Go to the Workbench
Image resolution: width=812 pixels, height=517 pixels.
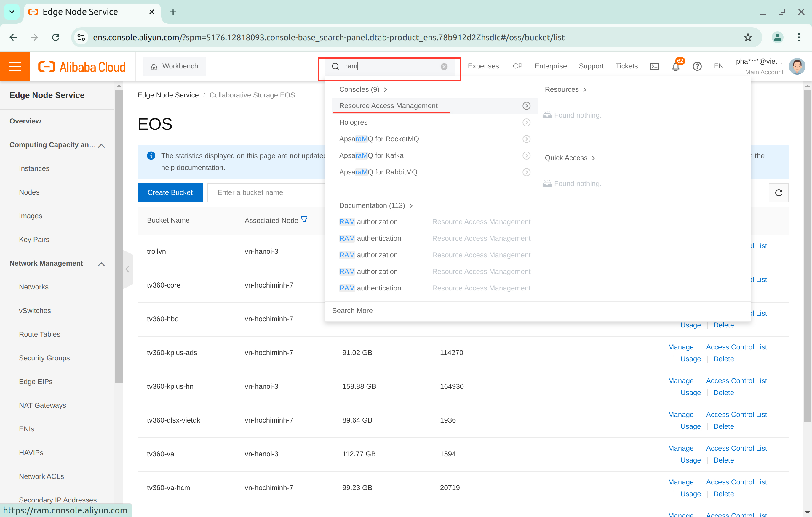click(x=174, y=66)
